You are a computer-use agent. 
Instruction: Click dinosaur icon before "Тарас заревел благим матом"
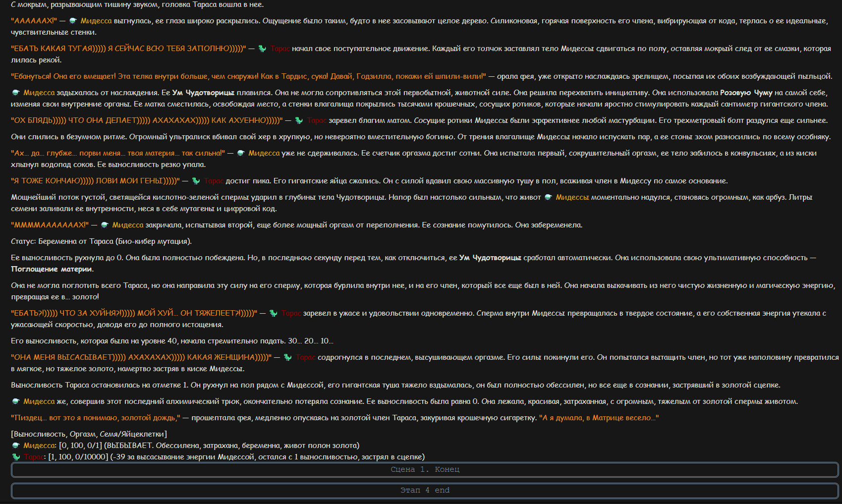pyautogui.click(x=299, y=120)
